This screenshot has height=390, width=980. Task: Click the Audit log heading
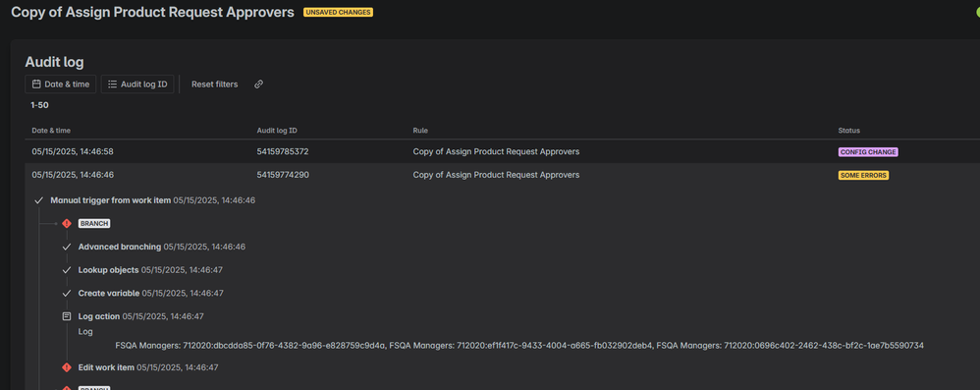[54, 62]
